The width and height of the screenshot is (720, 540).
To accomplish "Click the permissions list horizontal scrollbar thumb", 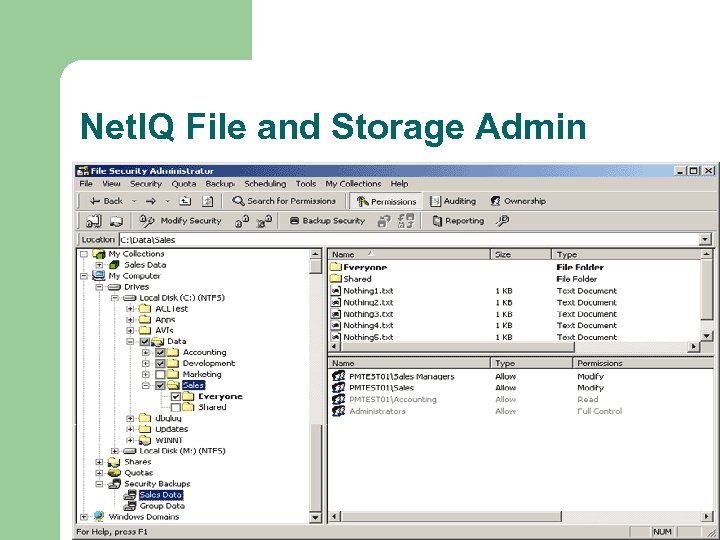I will click(450, 517).
